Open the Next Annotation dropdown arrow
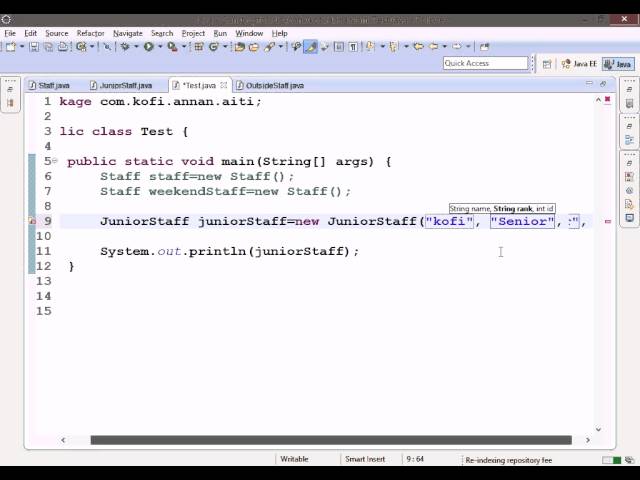640x480 pixels. 382,47
